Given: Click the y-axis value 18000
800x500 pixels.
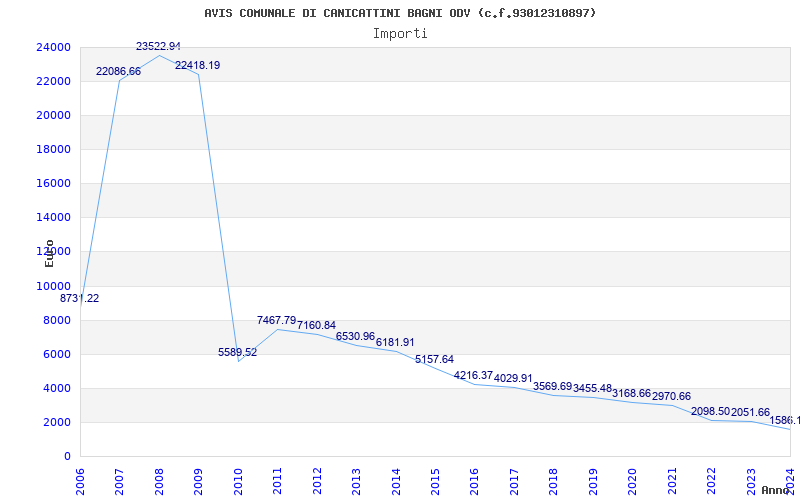Looking at the screenshot, I should coord(53,149).
